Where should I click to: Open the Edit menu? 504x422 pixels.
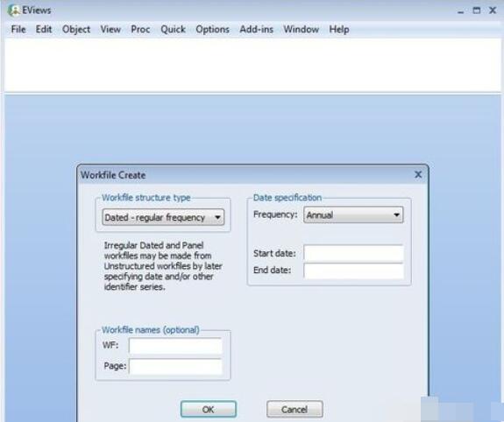(x=44, y=29)
